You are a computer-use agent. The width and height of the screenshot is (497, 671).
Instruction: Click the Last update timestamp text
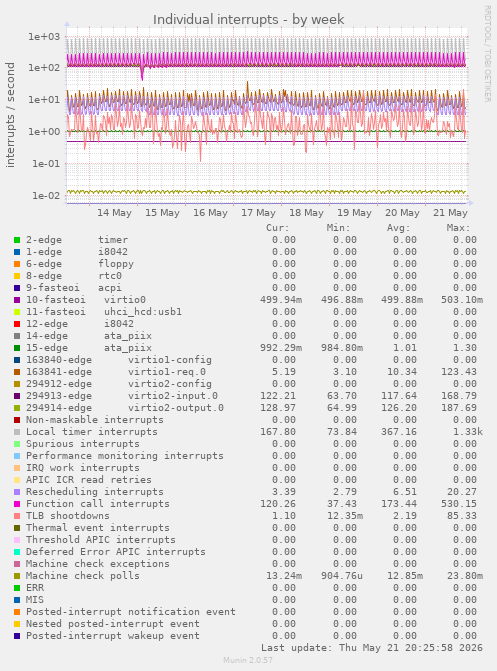[x=372, y=647]
